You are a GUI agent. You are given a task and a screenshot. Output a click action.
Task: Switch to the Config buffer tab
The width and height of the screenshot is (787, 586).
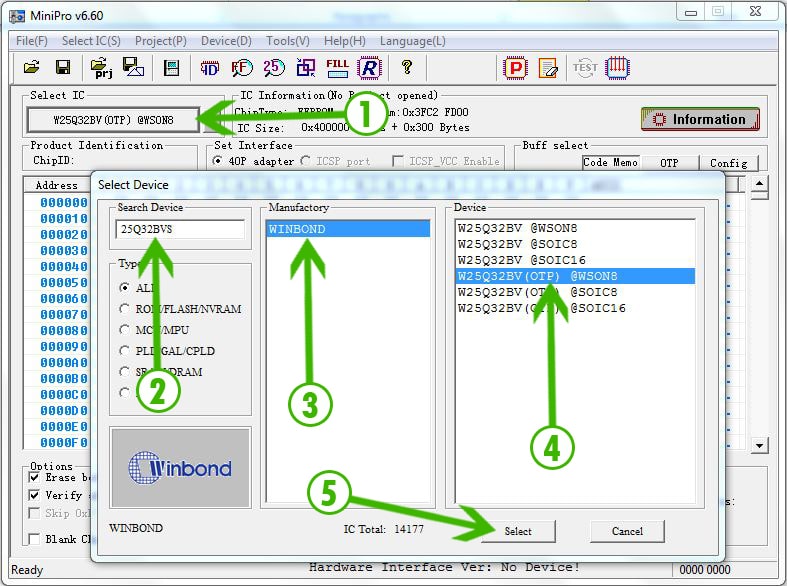point(728,163)
